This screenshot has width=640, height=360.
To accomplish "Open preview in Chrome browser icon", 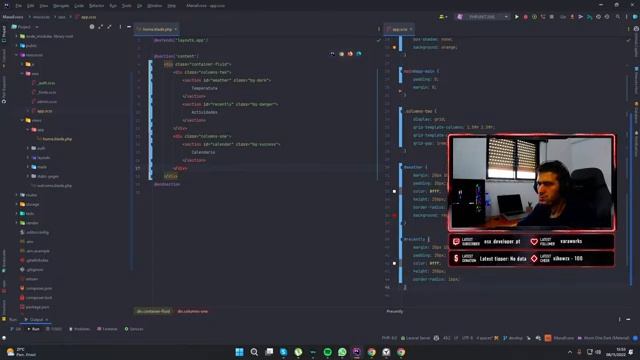I will coord(341,54).
